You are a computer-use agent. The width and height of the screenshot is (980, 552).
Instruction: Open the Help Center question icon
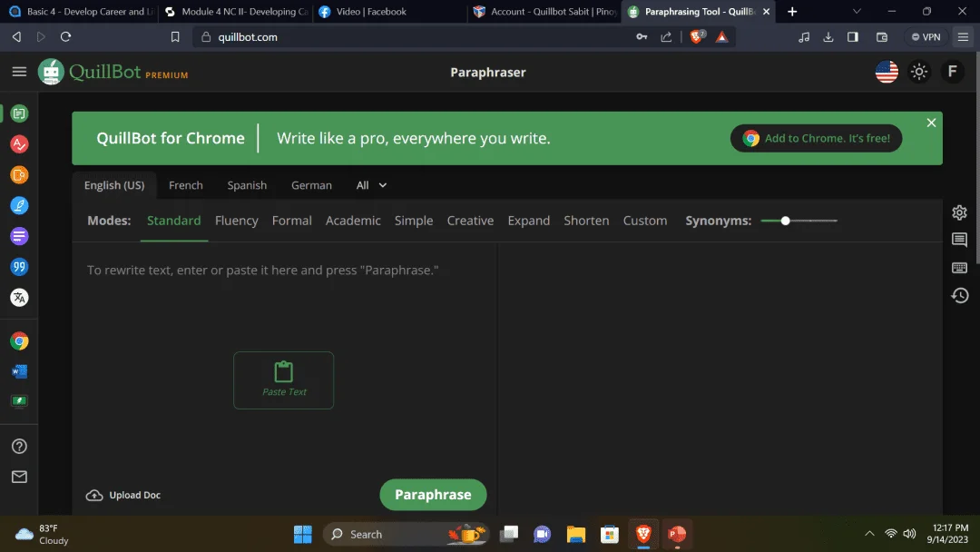click(19, 447)
